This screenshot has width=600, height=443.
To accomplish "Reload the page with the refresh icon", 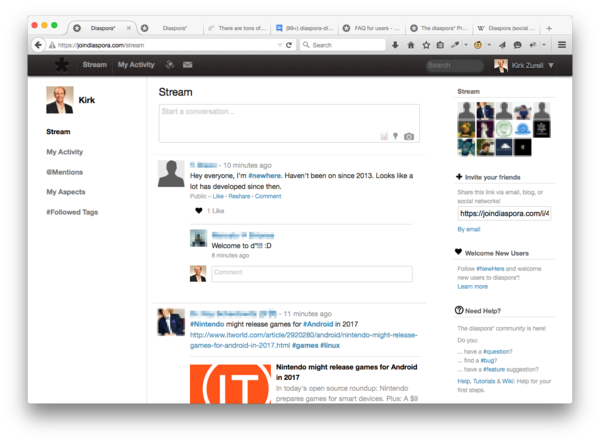I will tap(289, 45).
